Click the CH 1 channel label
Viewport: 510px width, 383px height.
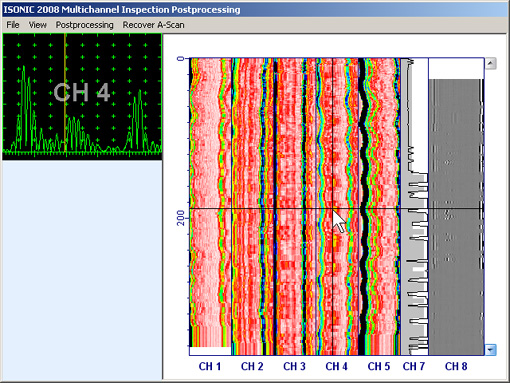coord(210,366)
